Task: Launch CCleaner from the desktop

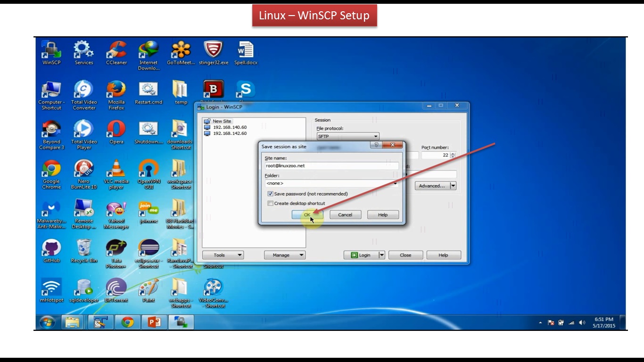Action: click(x=116, y=52)
